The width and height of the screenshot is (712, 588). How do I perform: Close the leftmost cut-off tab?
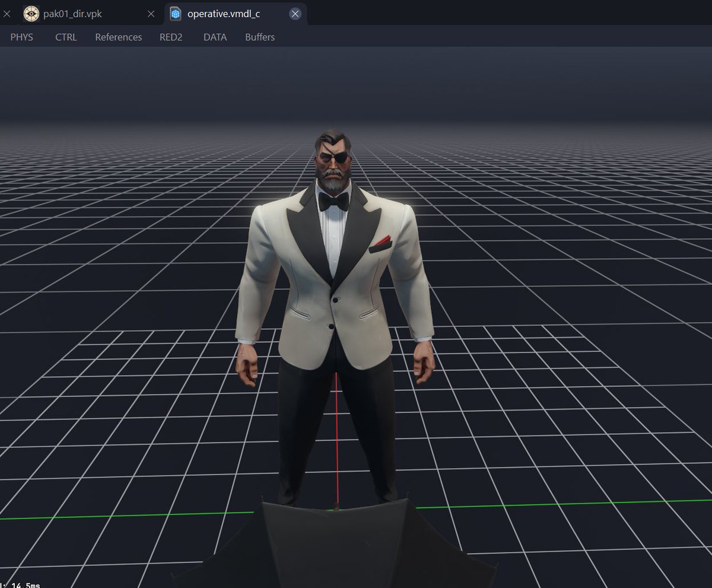tap(6, 14)
